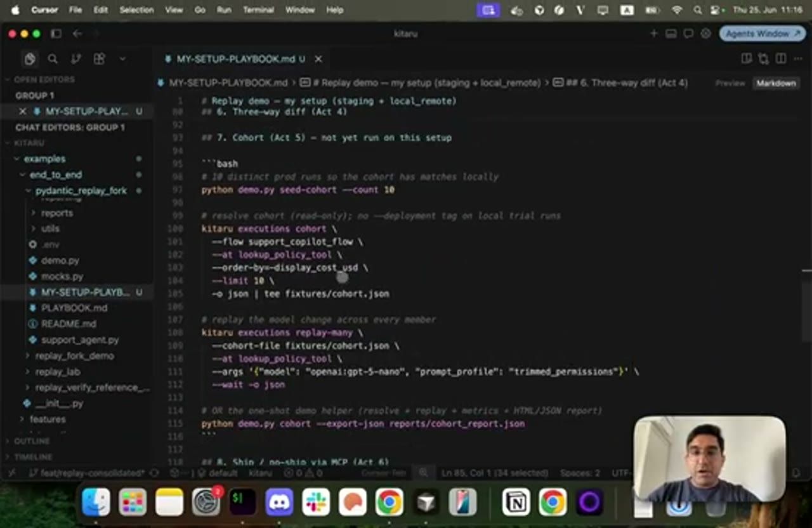Open Discord from the Dock
This screenshot has width=812, height=528.
tap(279, 503)
